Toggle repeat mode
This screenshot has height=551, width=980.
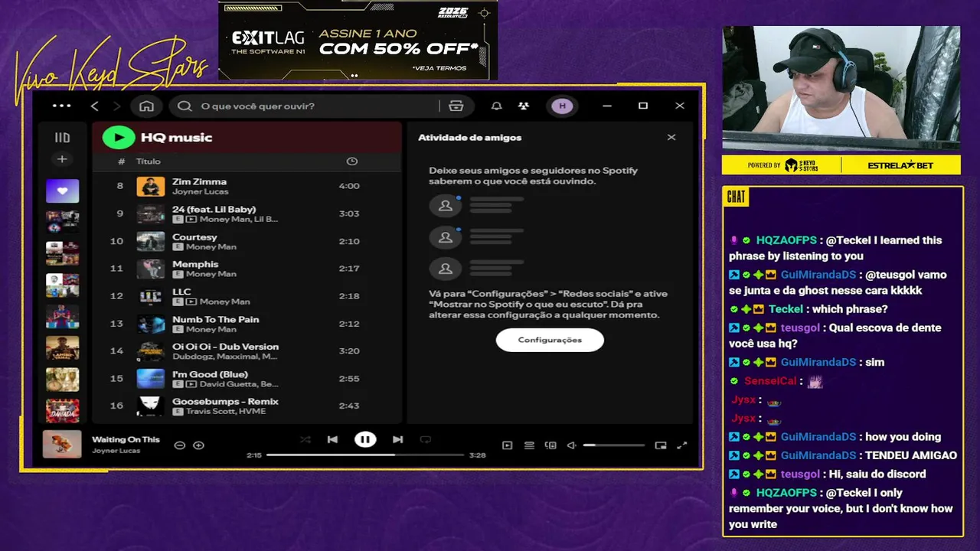tap(426, 439)
